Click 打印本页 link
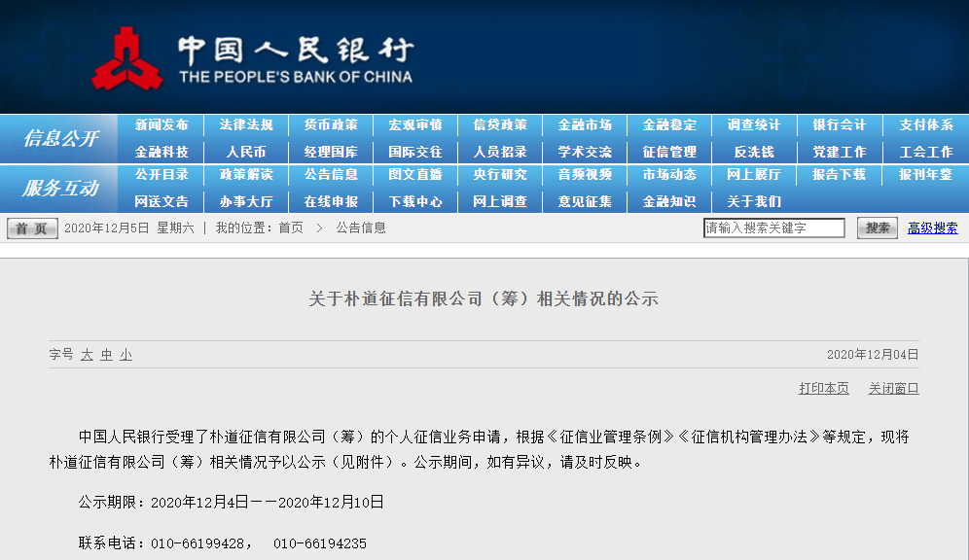969x560 pixels. click(824, 388)
